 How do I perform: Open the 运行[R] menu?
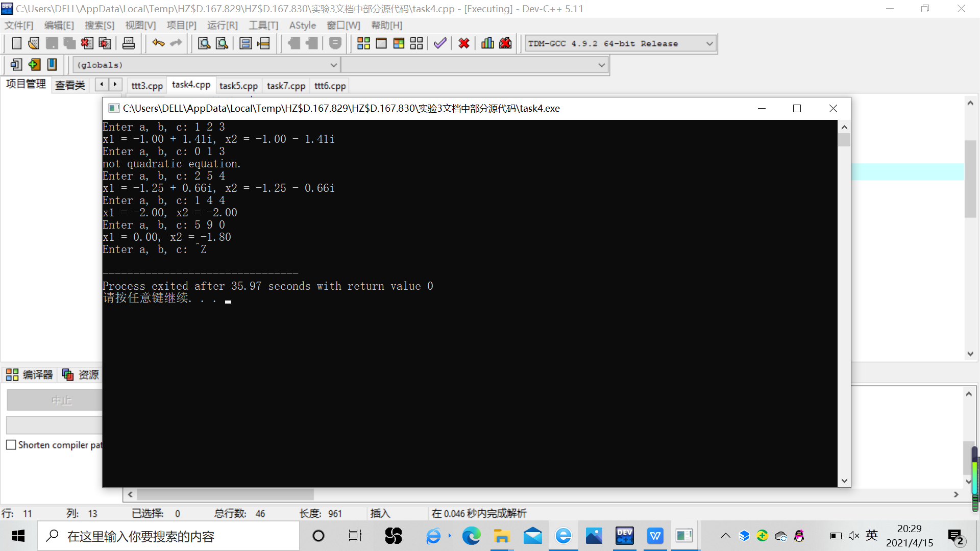click(x=222, y=26)
